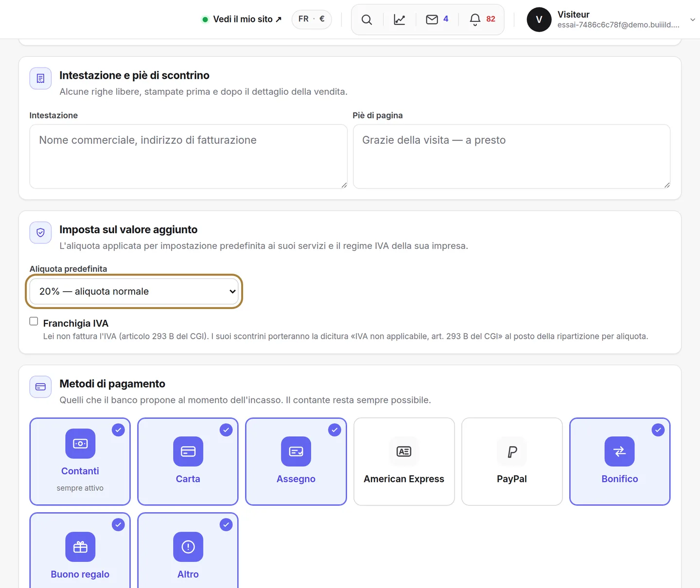
Task: Open the FR · € language currency selector
Action: [x=312, y=19]
